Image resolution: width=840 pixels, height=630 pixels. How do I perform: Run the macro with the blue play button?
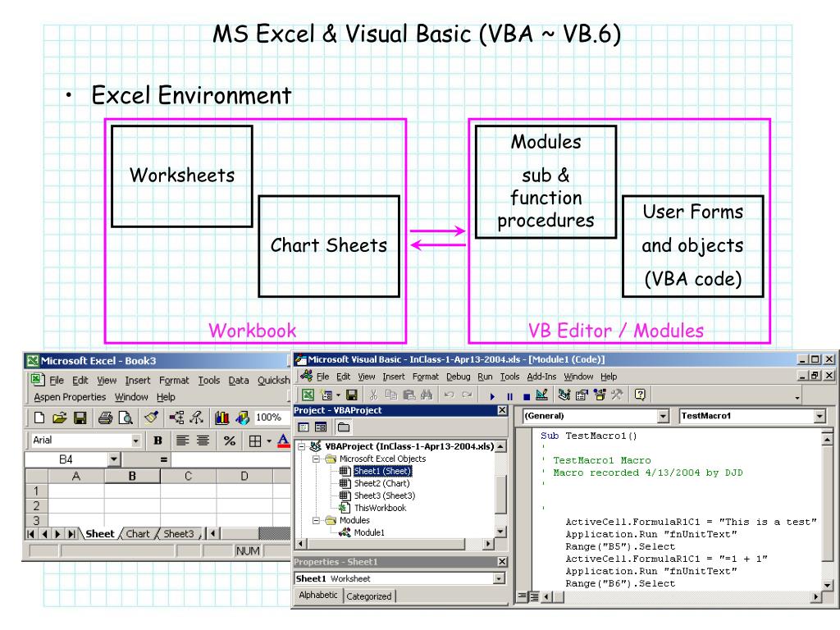(492, 396)
